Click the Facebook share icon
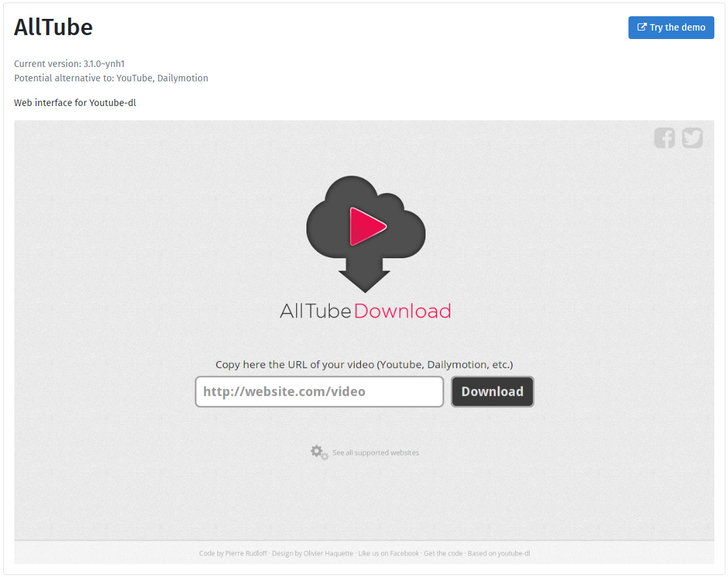 [x=664, y=137]
